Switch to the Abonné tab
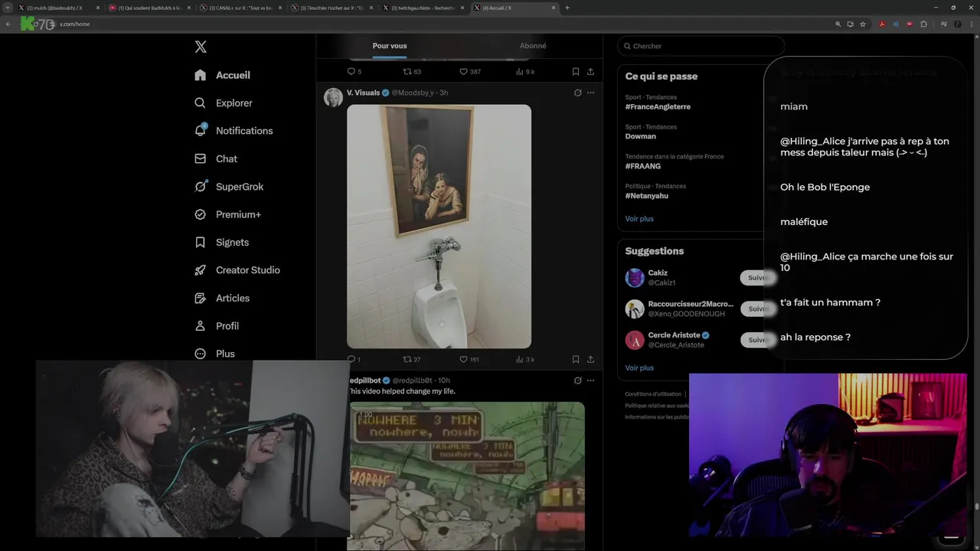980x551 pixels. (533, 46)
